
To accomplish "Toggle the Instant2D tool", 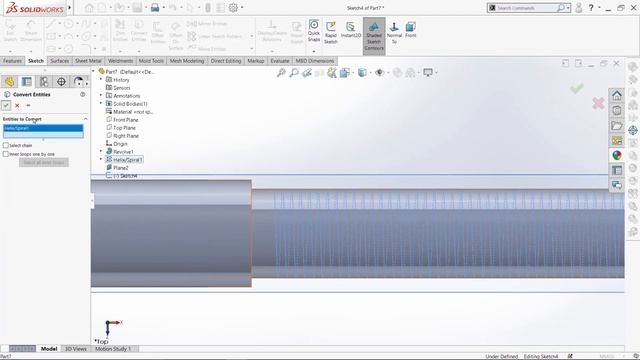I will 351,31.
